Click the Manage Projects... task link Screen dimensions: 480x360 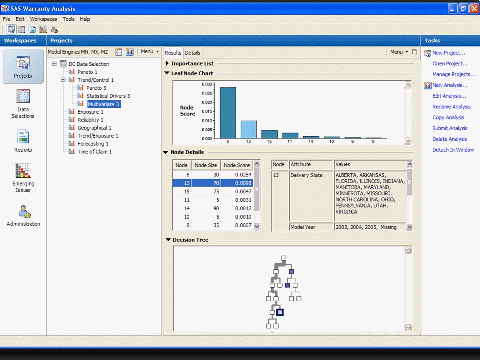tap(452, 74)
